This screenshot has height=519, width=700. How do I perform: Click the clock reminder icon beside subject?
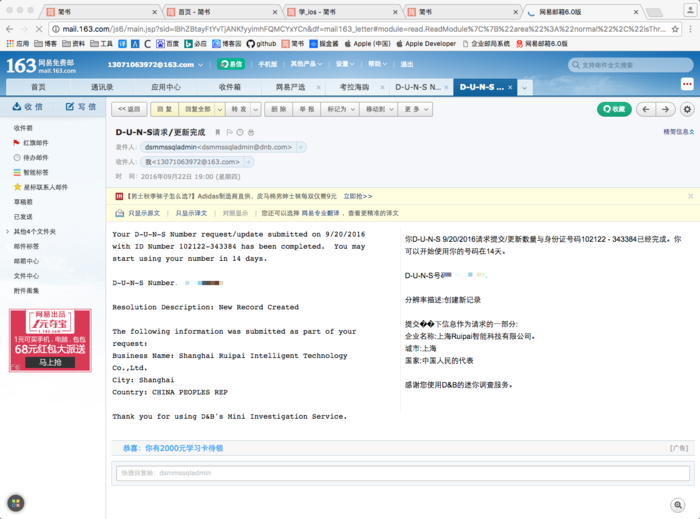240,132
